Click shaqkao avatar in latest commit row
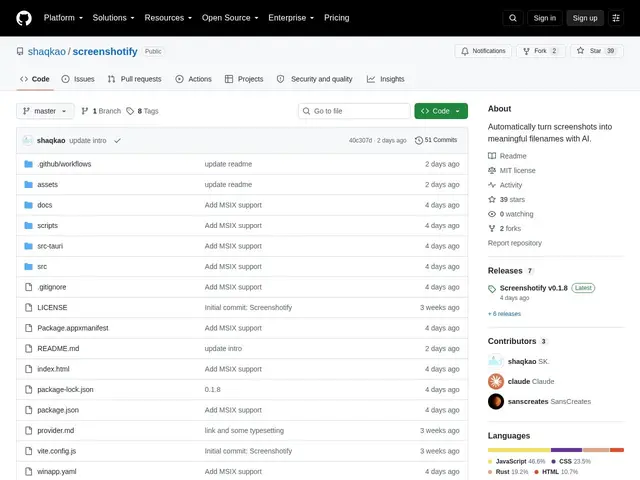The image size is (640, 480). point(27,140)
